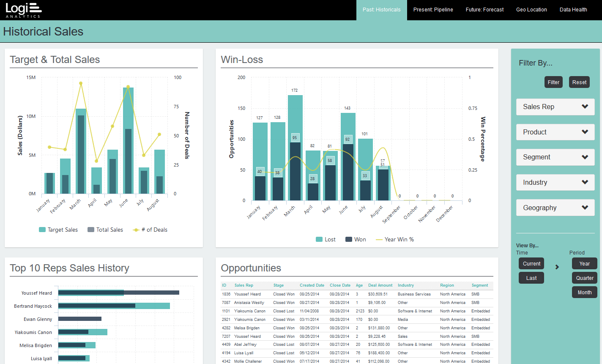Click Historical Sales page title
602x364 pixels.
(43, 32)
